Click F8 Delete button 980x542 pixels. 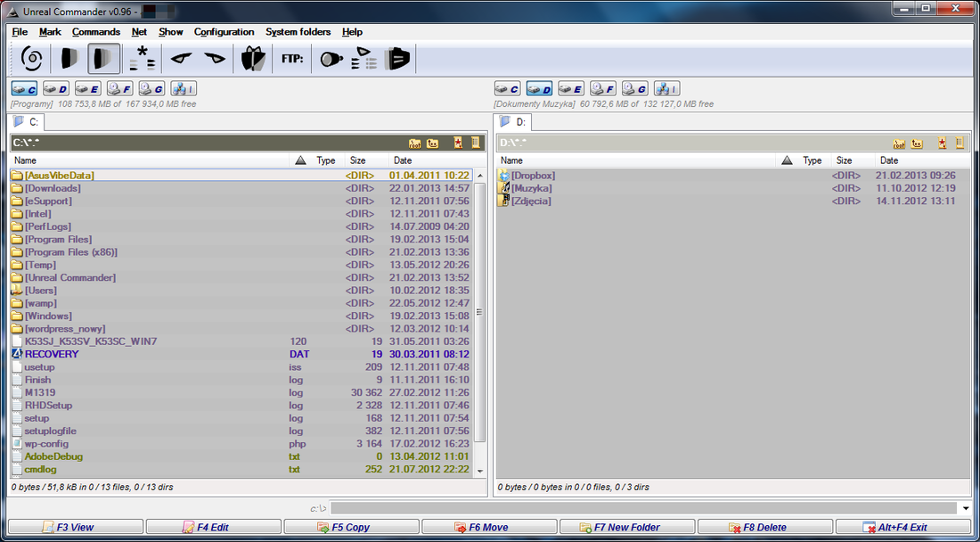765,527
